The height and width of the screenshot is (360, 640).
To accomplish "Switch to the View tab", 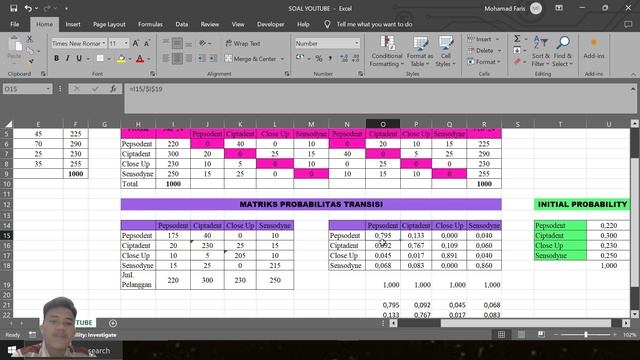I will pyautogui.click(x=238, y=24).
